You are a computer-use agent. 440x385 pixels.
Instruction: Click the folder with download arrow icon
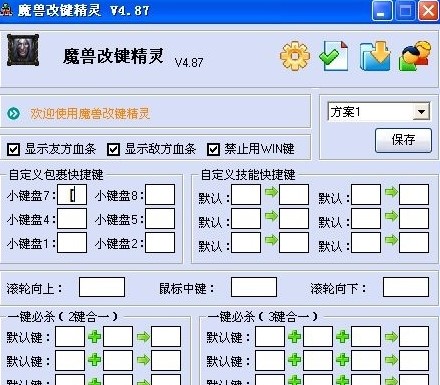coord(375,56)
